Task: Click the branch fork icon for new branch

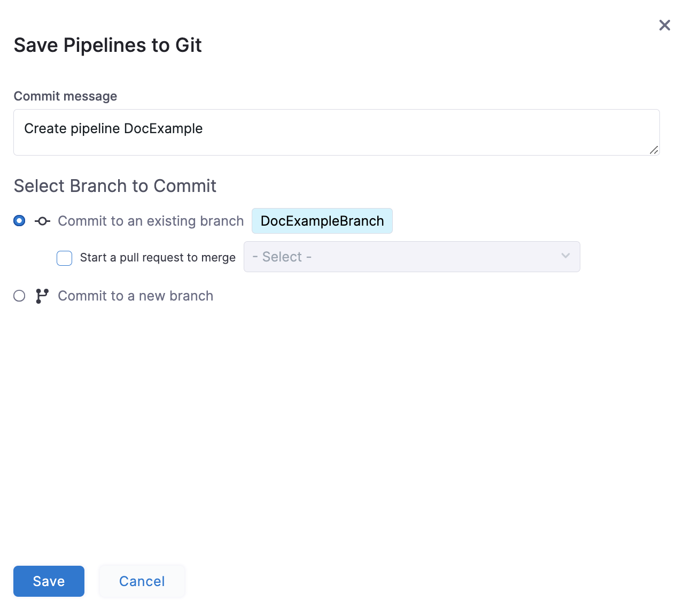Action: (x=42, y=296)
